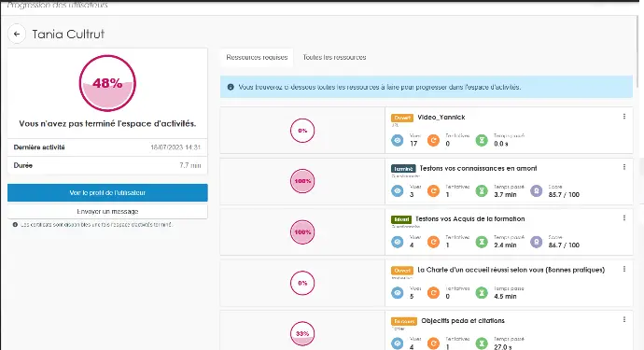Click the Progression des utilisateurs page header
644x350 pixels.
tap(58, 5)
